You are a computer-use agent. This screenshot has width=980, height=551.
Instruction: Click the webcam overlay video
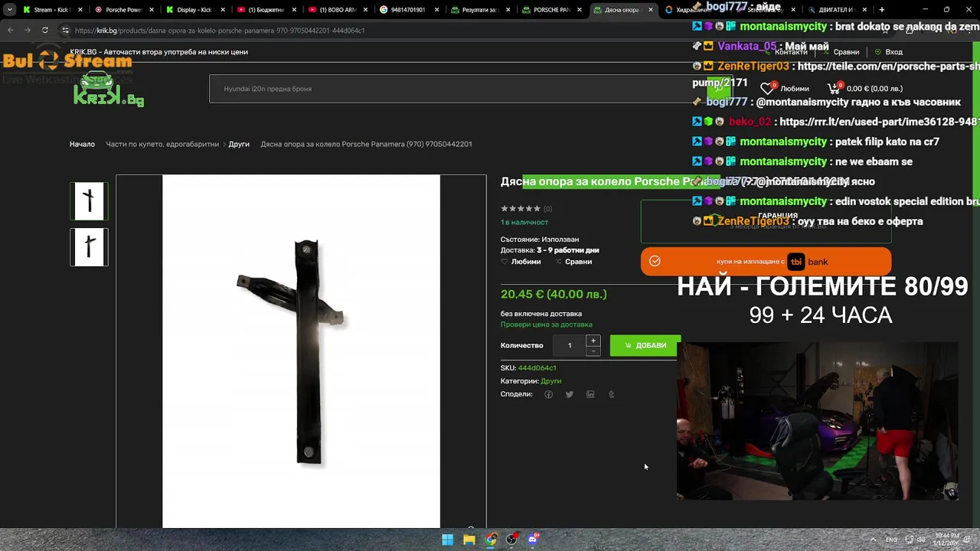coord(818,421)
